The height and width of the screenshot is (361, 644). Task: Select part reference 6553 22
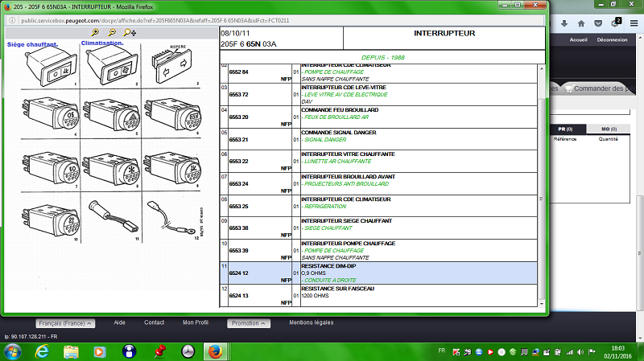(238, 162)
